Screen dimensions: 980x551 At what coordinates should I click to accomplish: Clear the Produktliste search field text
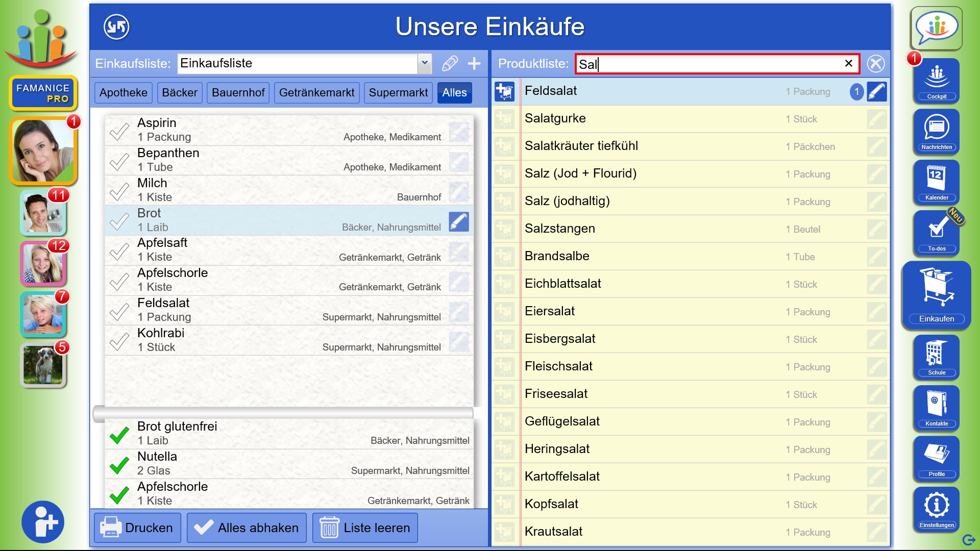coord(848,63)
